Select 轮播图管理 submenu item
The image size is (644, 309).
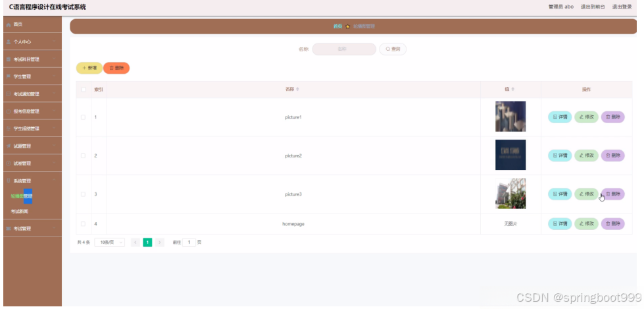point(21,196)
